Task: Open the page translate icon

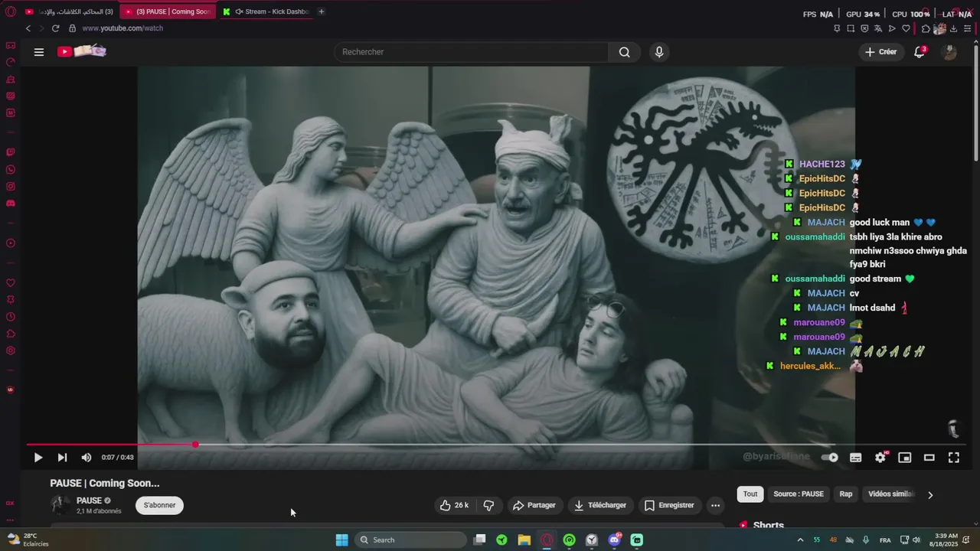Action: [x=878, y=28]
